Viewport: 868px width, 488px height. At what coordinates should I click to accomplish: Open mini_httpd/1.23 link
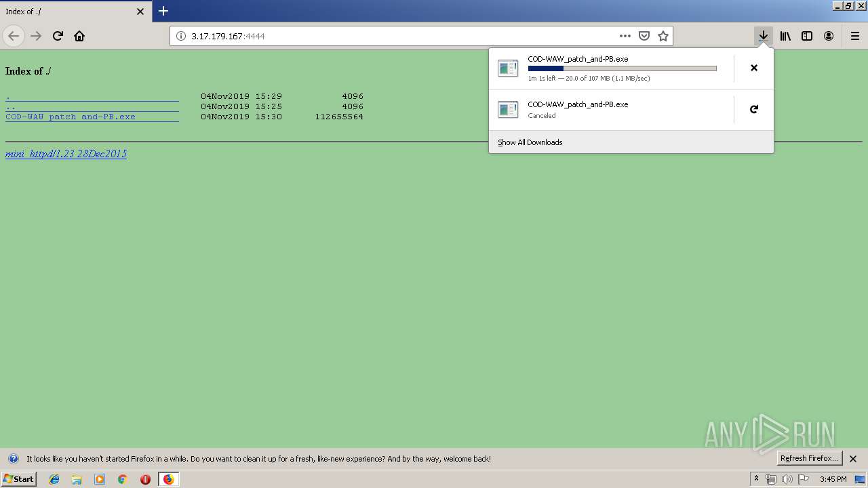(66, 154)
